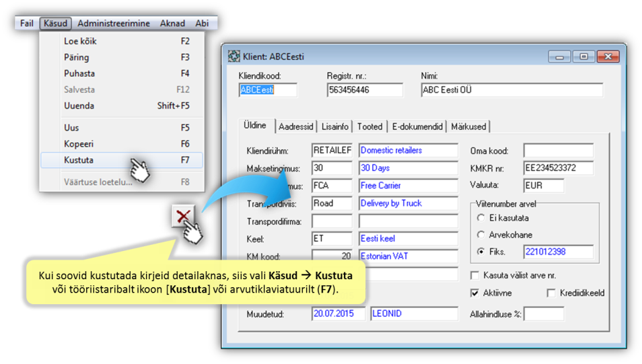Click the Oma kood field
The height and width of the screenshot is (364, 642).
tap(559, 151)
